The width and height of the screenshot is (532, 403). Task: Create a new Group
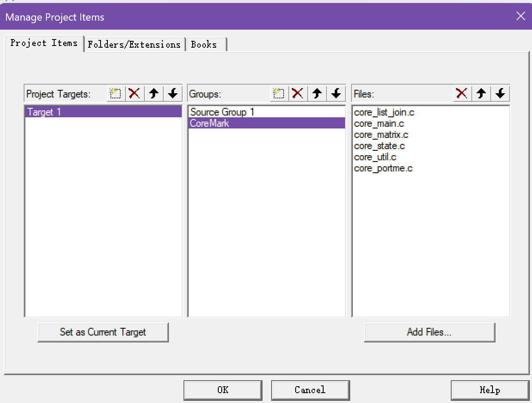coord(279,93)
